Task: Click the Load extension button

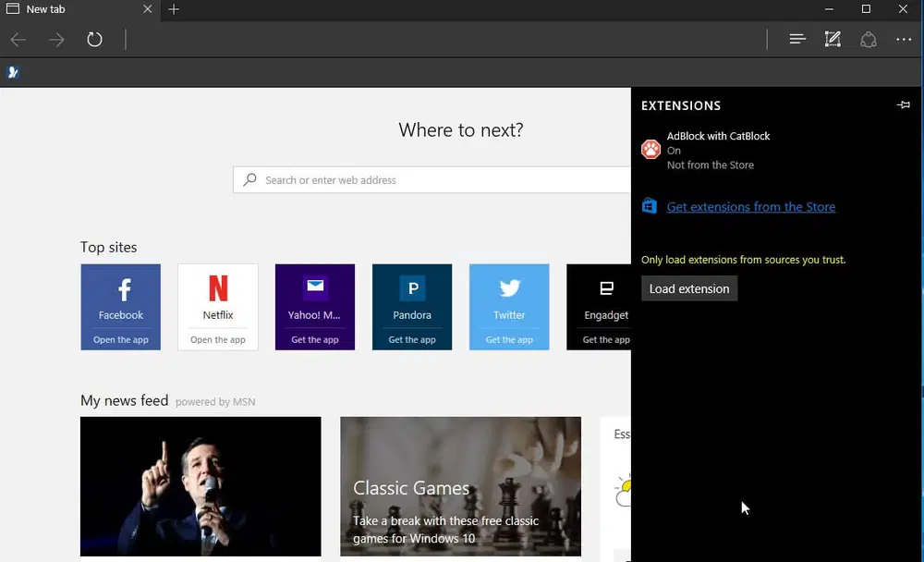Action: point(688,288)
